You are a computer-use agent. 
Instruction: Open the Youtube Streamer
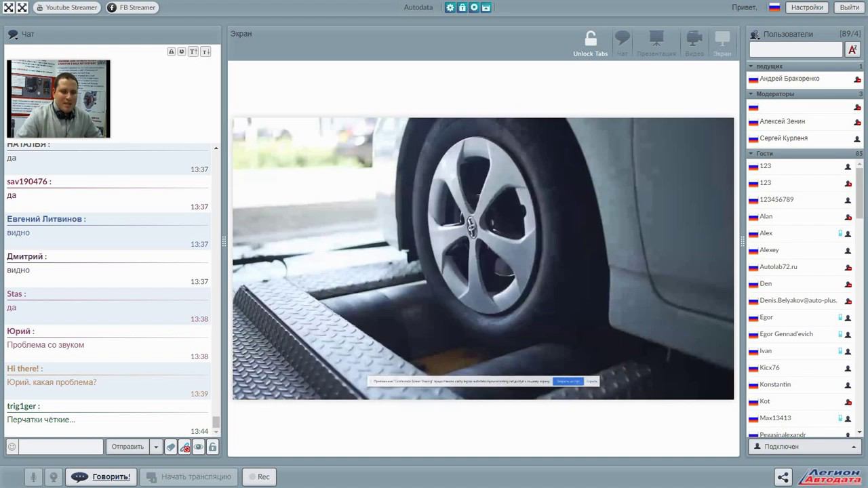pos(66,7)
